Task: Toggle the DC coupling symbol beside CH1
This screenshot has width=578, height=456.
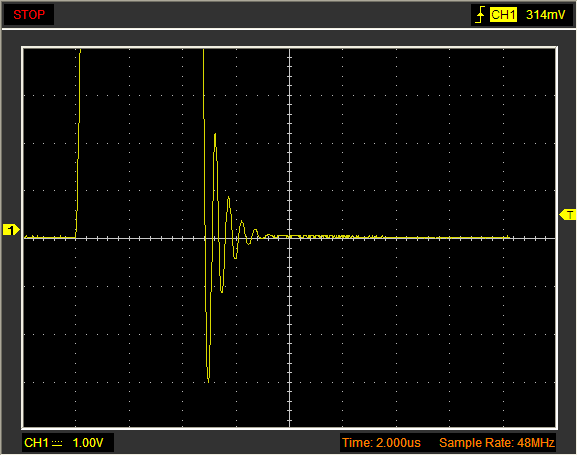Action: click(57, 443)
